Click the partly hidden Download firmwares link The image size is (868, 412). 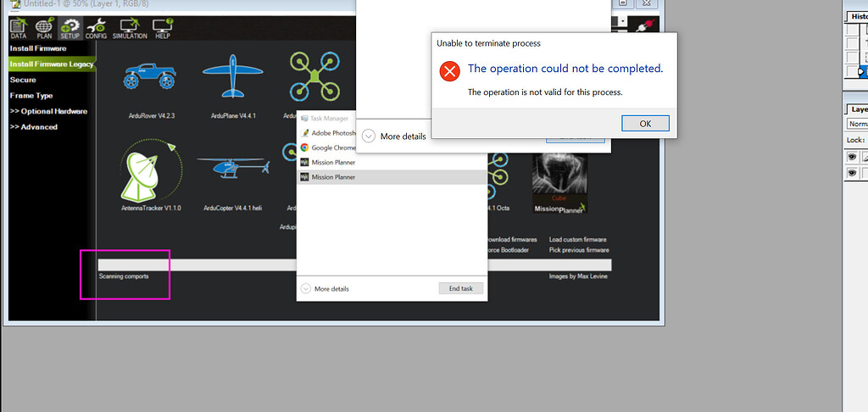(x=512, y=240)
